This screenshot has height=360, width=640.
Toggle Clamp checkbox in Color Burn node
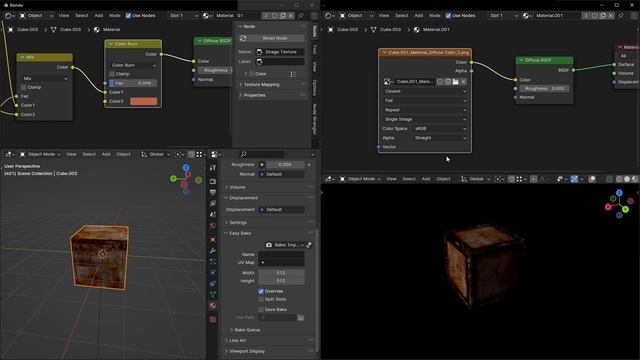click(112, 74)
